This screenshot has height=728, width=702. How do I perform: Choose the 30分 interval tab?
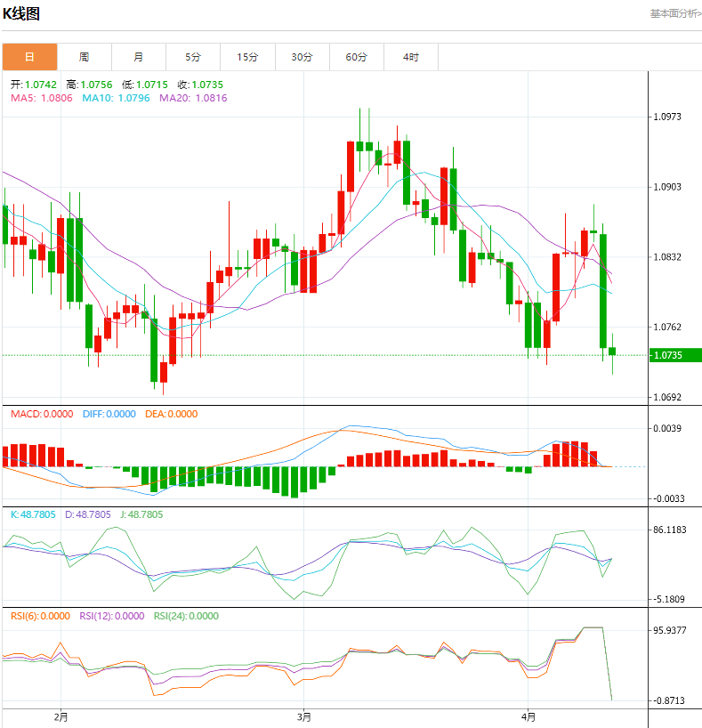(302, 57)
